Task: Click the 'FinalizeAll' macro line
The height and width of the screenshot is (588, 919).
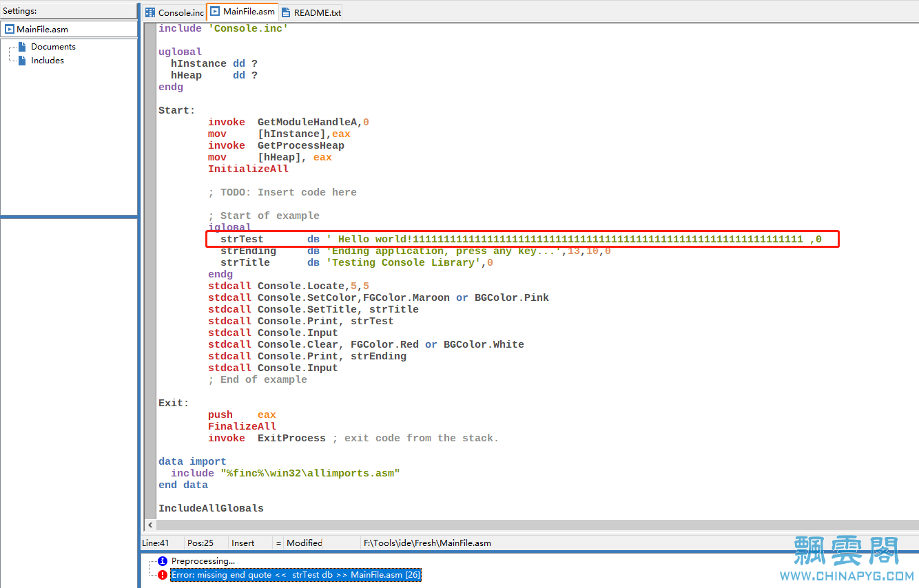Action: 242,426
